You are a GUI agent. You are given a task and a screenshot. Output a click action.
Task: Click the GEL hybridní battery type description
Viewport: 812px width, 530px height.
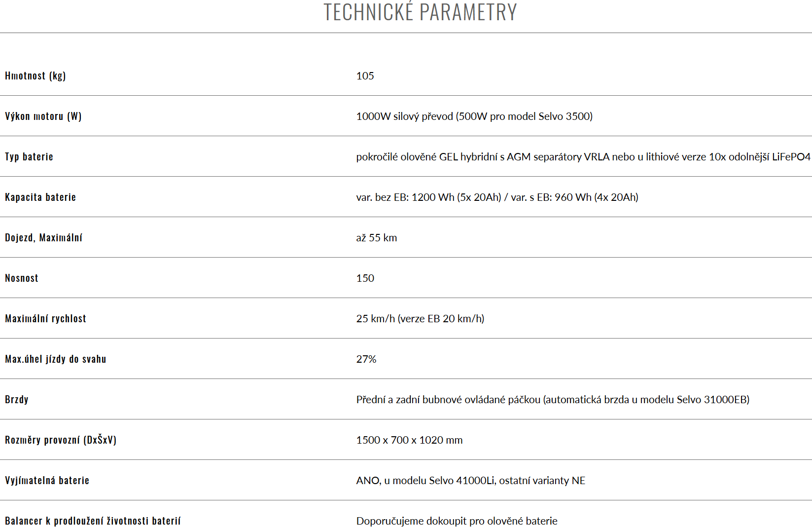point(583,156)
